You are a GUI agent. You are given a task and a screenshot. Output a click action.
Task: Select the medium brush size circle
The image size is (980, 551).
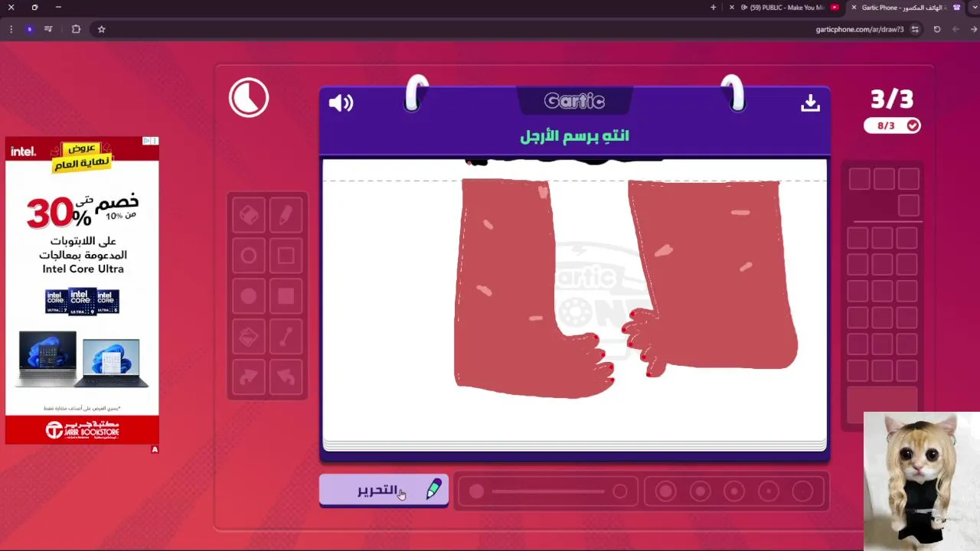(x=734, y=491)
